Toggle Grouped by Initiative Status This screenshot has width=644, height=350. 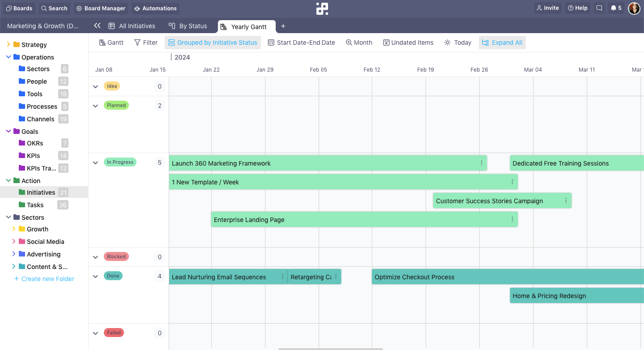(213, 43)
